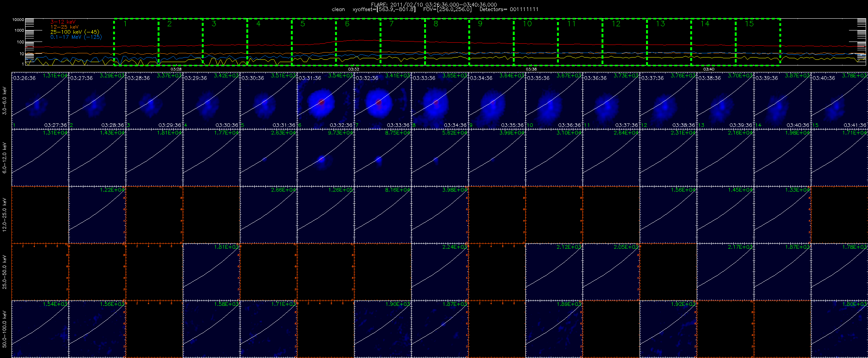This screenshot has height=358, width=868.
Task: Select time interval 6 in the light curve
Action: click(358, 42)
